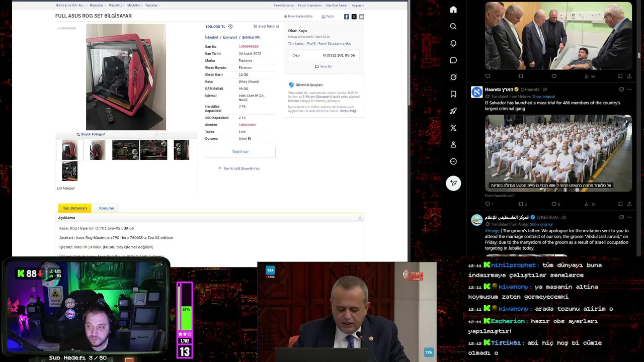Open the X search magnifier icon
Image resolution: width=644 pixels, height=362 pixels.
[453, 26]
